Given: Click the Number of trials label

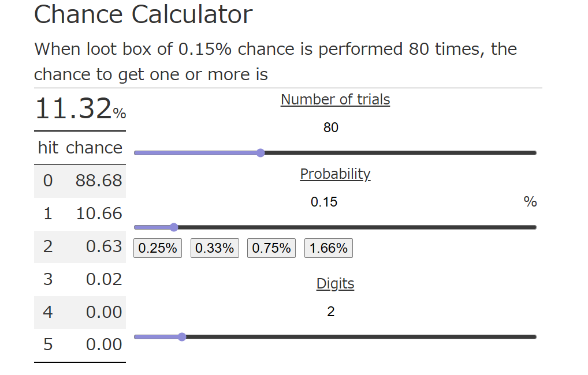Looking at the screenshot, I should (x=335, y=100).
